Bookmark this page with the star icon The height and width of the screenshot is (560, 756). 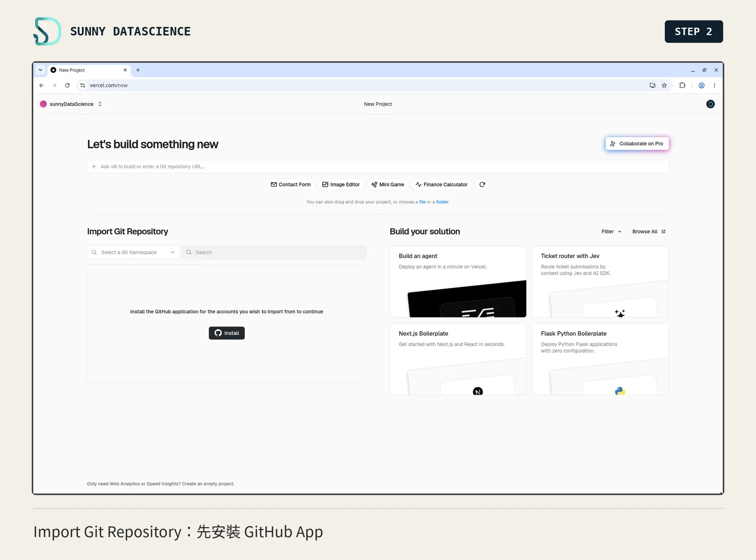(x=664, y=86)
